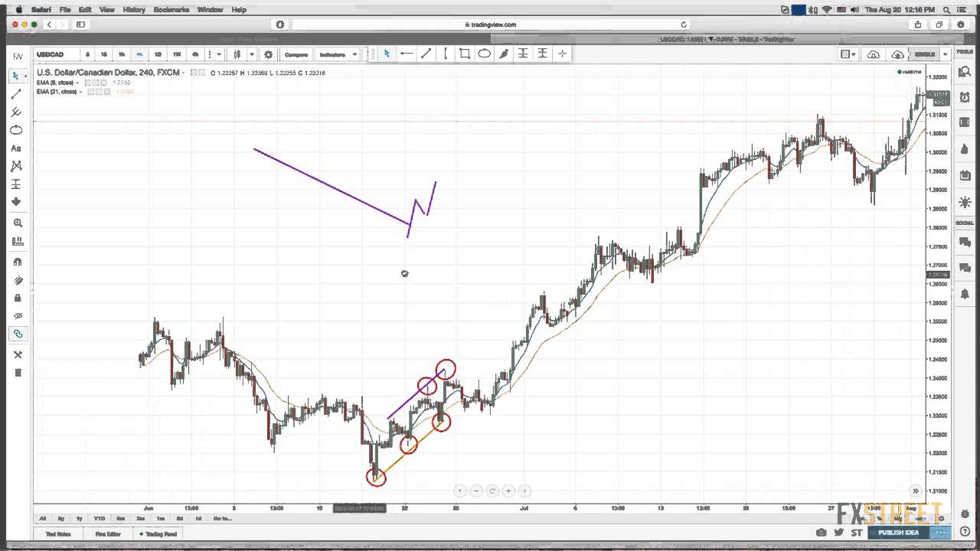Click the tradingview.com address bar
Screen dimensions: 980x551
(x=490, y=24)
